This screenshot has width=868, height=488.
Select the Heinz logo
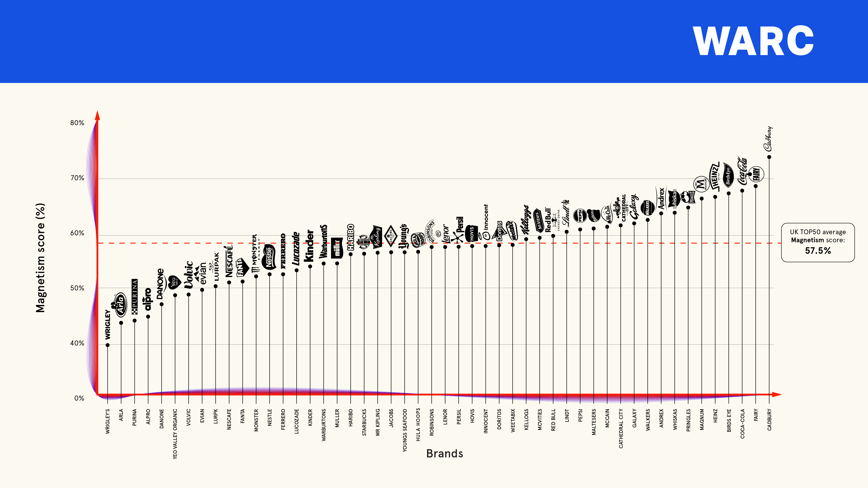coord(715,177)
